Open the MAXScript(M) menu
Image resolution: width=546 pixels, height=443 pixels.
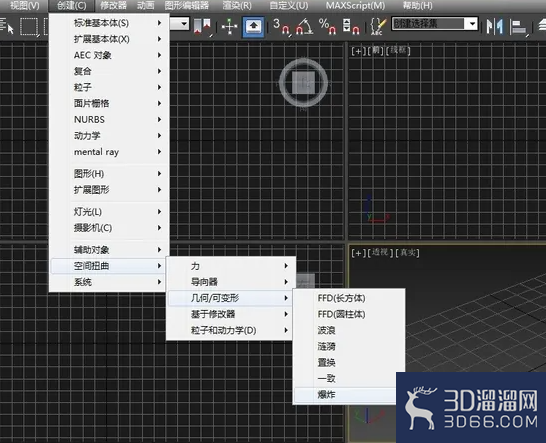click(x=355, y=6)
